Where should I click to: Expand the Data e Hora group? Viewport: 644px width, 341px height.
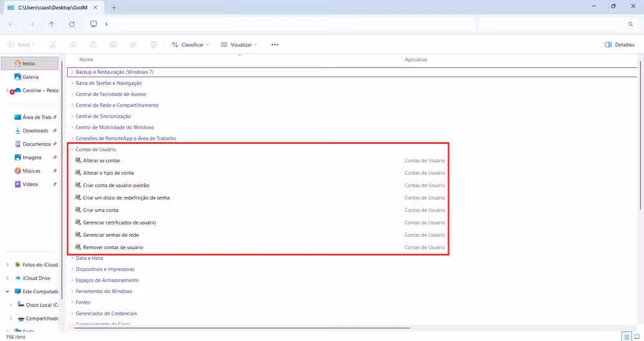click(72, 258)
